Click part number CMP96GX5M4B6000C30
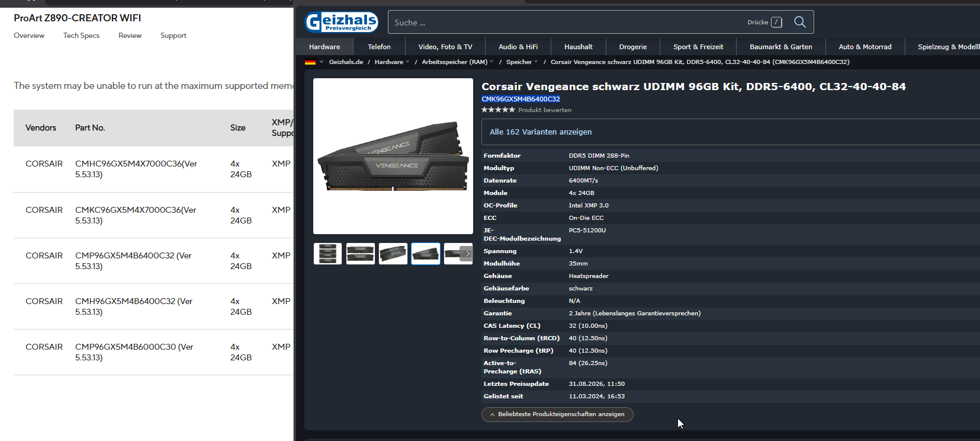Viewport: 980px width, 441px height. [x=134, y=352]
